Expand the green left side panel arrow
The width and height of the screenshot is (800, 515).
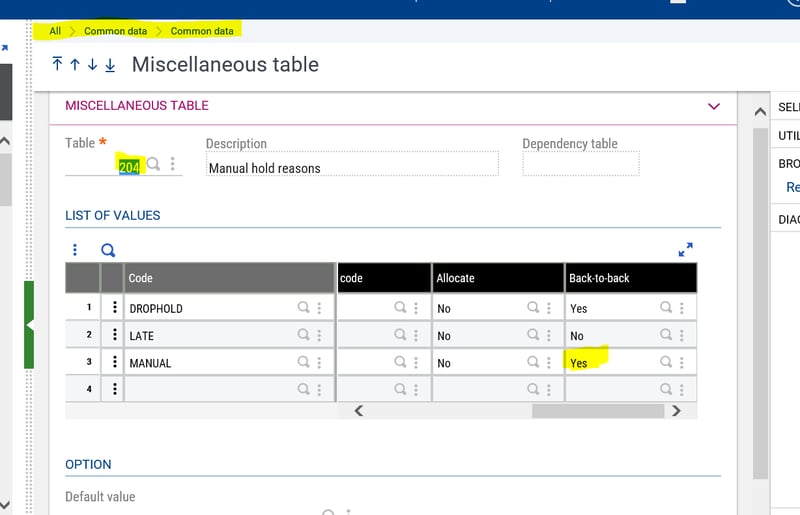[30, 325]
